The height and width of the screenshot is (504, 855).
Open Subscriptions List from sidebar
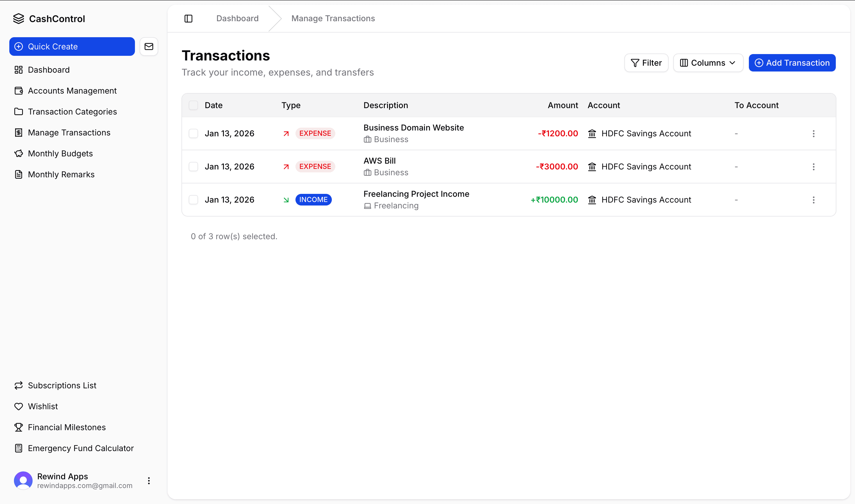tap(62, 385)
